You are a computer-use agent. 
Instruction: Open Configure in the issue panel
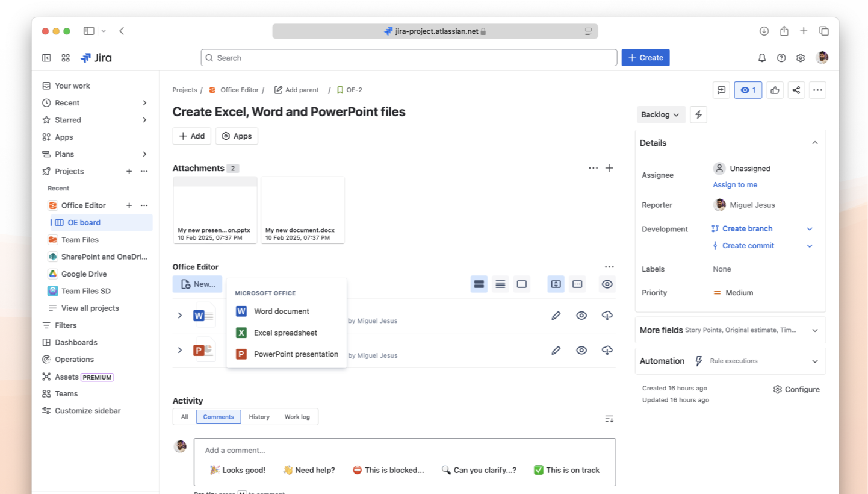[x=796, y=390]
